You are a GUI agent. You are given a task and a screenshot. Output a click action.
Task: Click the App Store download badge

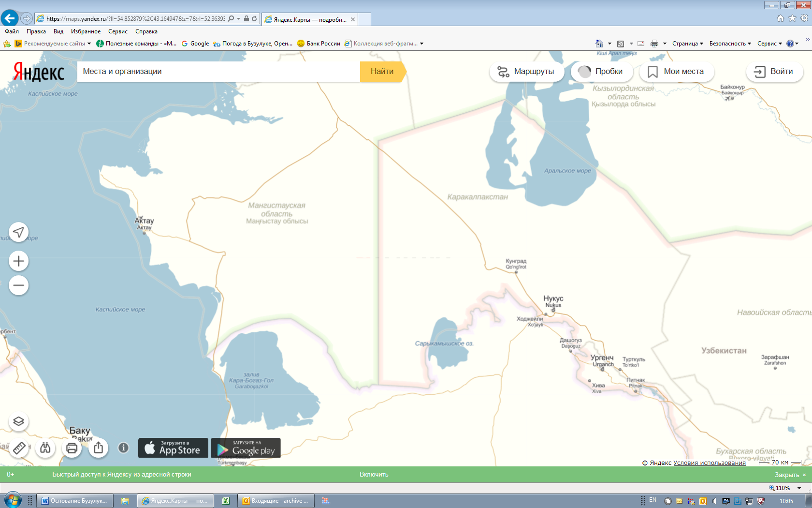pos(173,448)
